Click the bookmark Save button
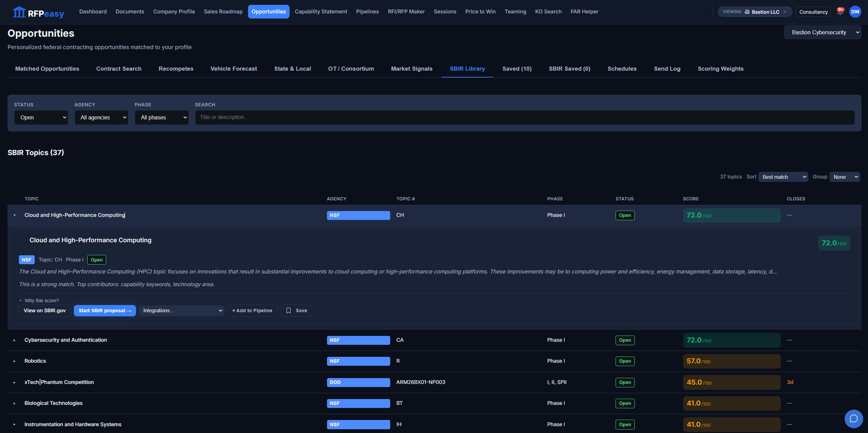Viewport: 868px width, 433px height. click(296, 311)
